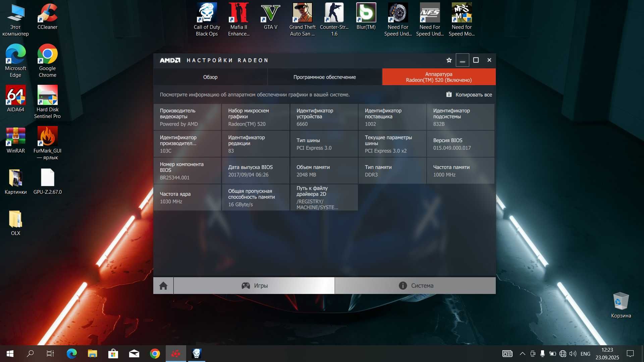The width and height of the screenshot is (644, 362).
Task: Select the WinRAR desktop icon
Action: click(15, 140)
